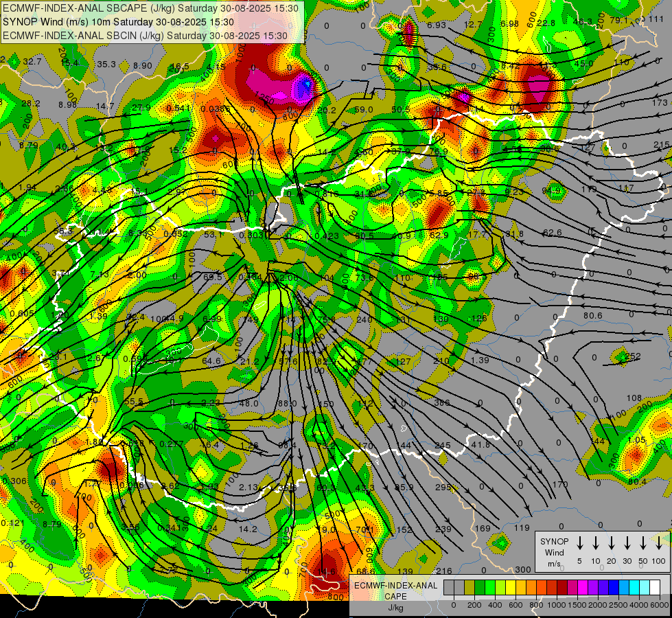This screenshot has width=672, height=618.
Task: Click the 100 m/s wind arrow in legend
Action: (x=659, y=543)
